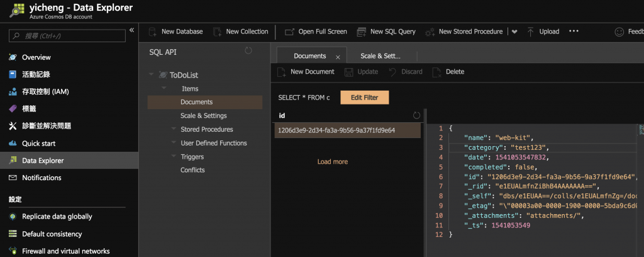Screen dimensions: 644x257
Task: Click the Replicate data globally icon
Action: point(13,216)
